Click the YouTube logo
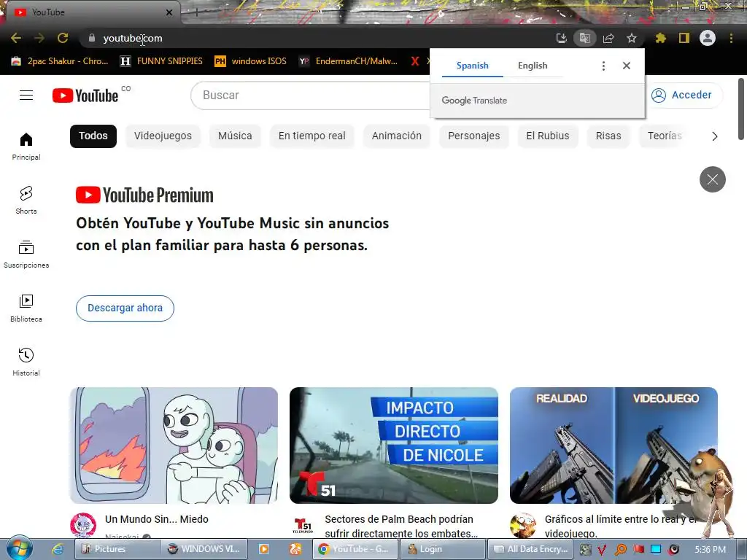The height and width of the screenshot is (560, 747). [85, 96]
